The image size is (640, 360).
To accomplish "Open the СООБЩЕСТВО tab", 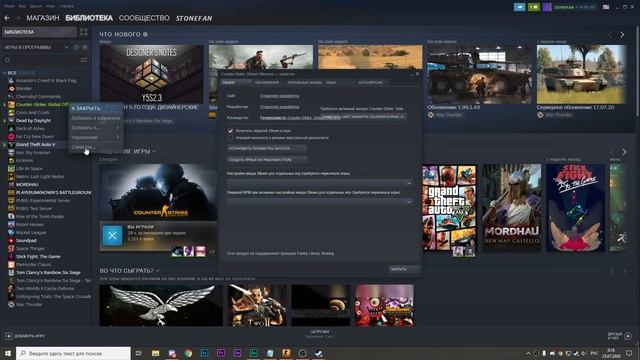I will [144, 18].
